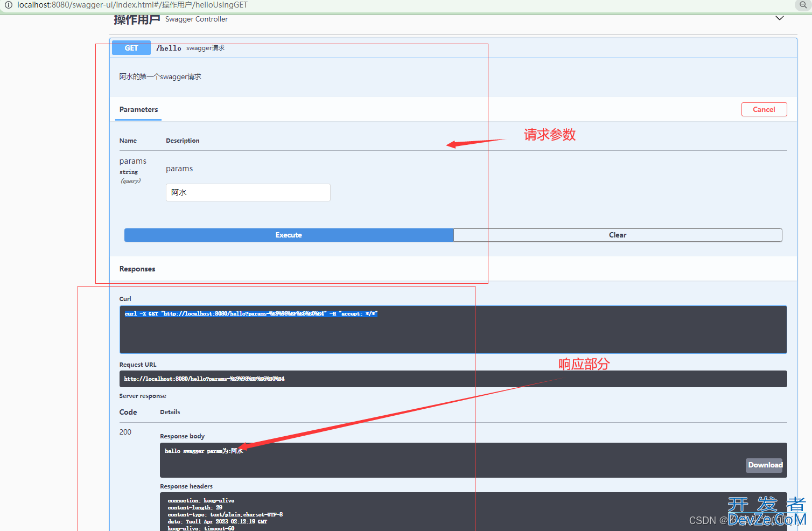The image size is (812, 531).
Task: Click the browser address bar URL
Action: (x=132, y=5)
